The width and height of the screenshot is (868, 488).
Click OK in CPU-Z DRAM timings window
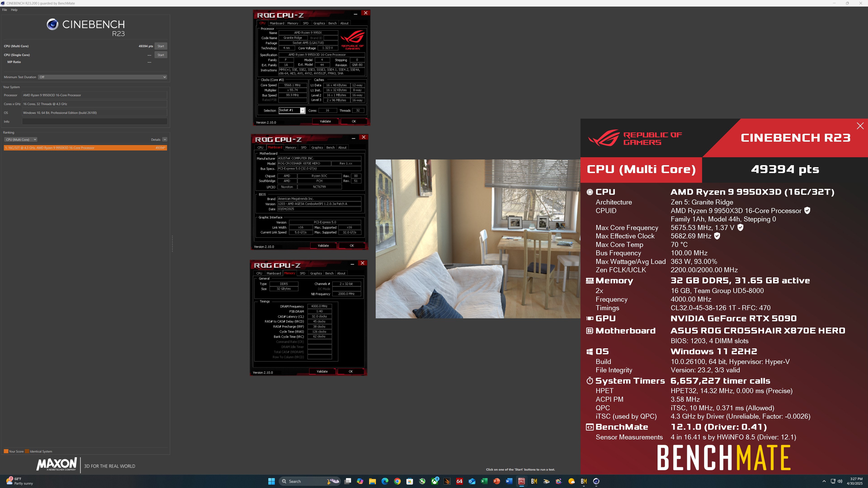tap(350, 371)
